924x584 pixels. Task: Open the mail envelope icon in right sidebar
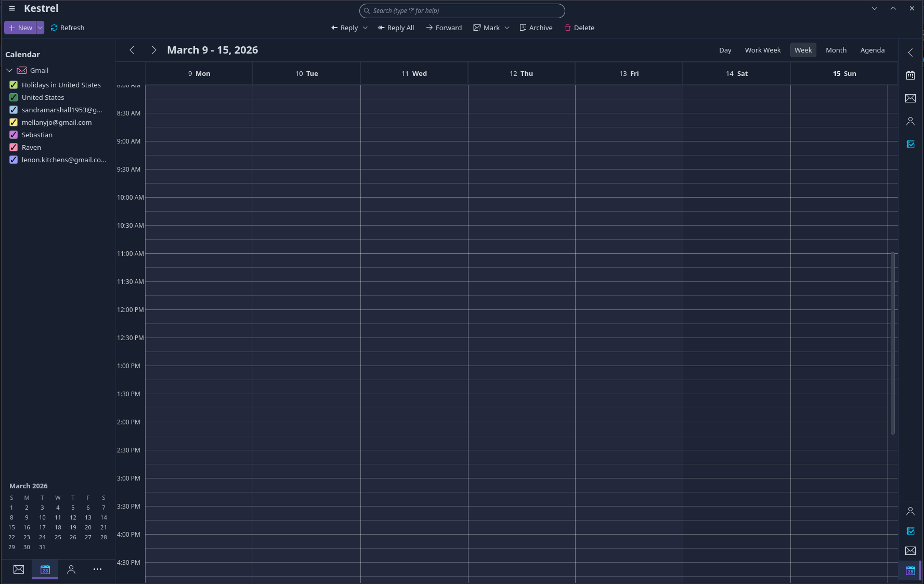(910, 98)
